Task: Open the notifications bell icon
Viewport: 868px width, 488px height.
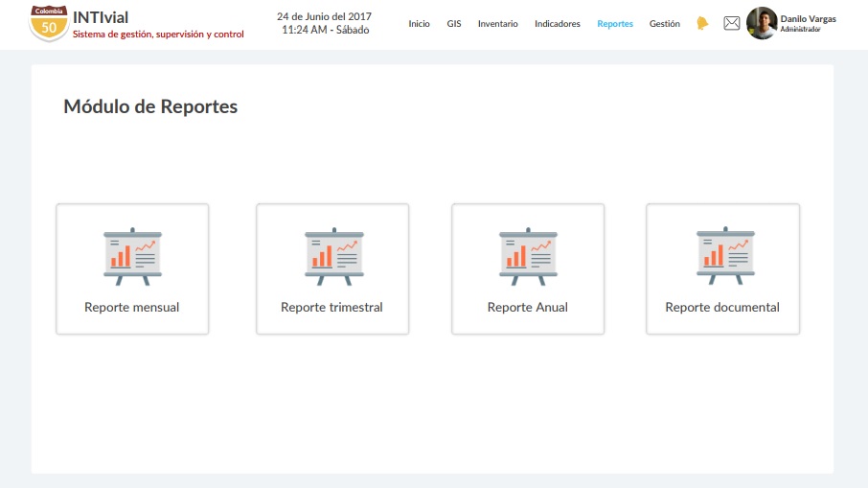Action: tap(702, 23)
